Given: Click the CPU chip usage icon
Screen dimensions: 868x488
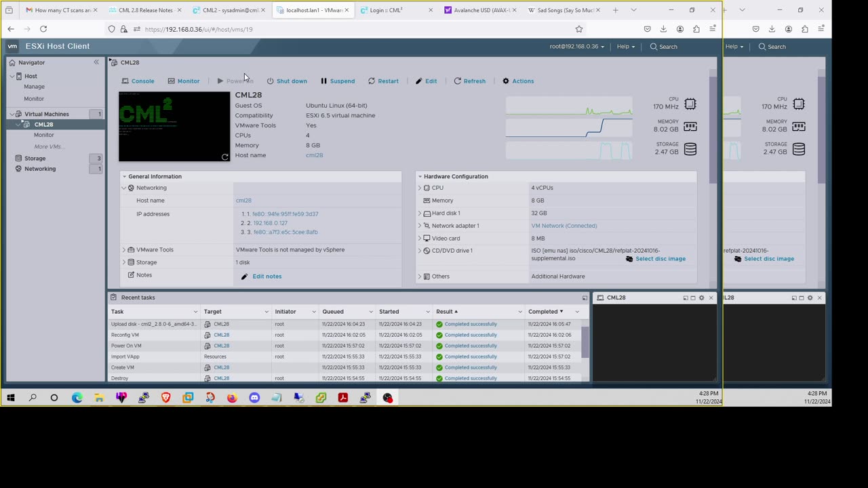Looking at the screenshot, I should click(690, 104).
